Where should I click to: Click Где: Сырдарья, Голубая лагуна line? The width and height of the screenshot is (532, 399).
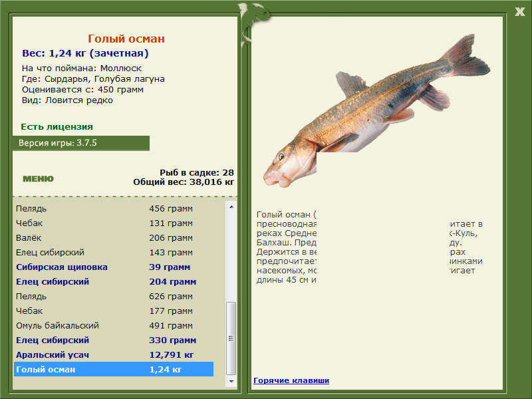point(93,79)
